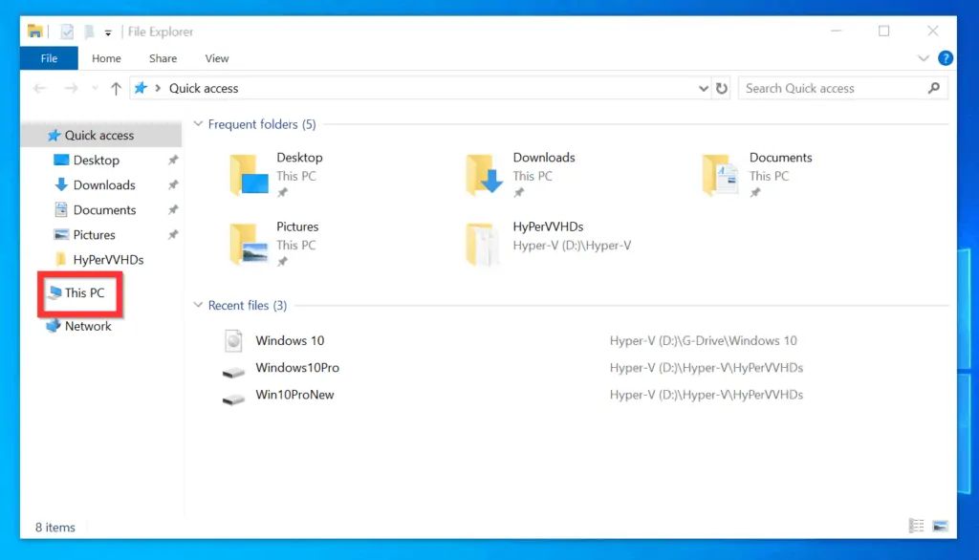Collapse the Frequent folders group

pyautogui.click(x=199, y=124)
